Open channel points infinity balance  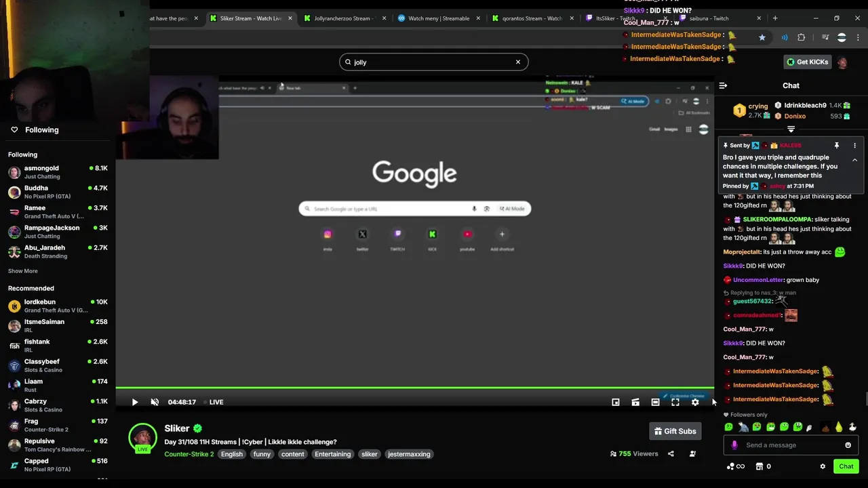tap(735, 466)
